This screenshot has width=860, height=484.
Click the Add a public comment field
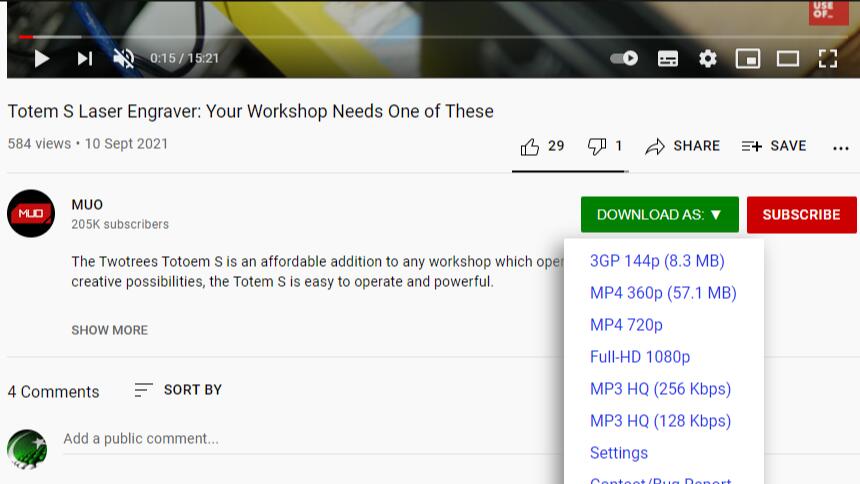pos(313,439)
